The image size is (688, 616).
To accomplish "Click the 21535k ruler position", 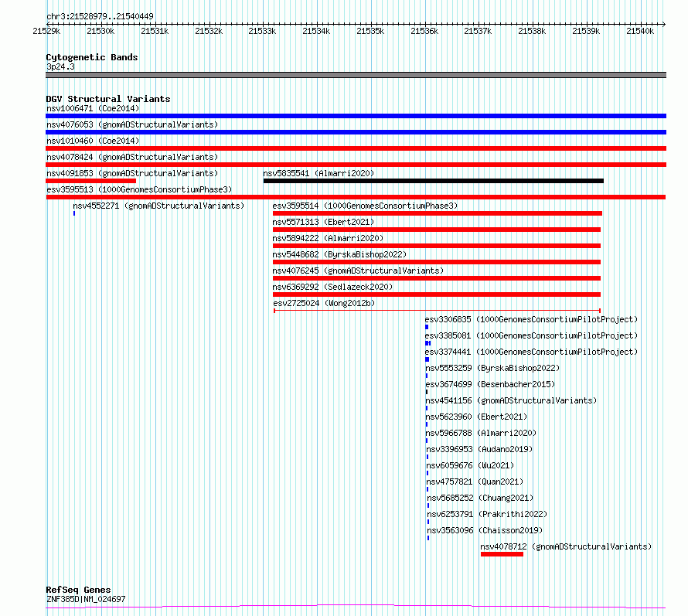I will tap(371, 31).
